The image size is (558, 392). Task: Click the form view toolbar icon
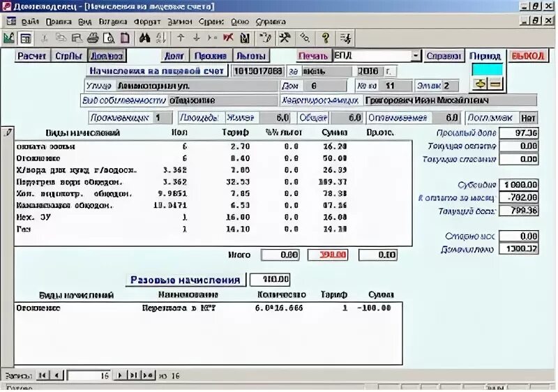[26, 38]
